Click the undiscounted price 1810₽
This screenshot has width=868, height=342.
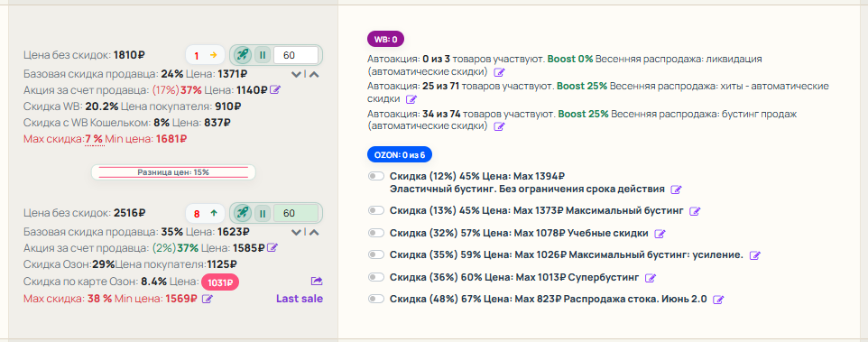129,55
